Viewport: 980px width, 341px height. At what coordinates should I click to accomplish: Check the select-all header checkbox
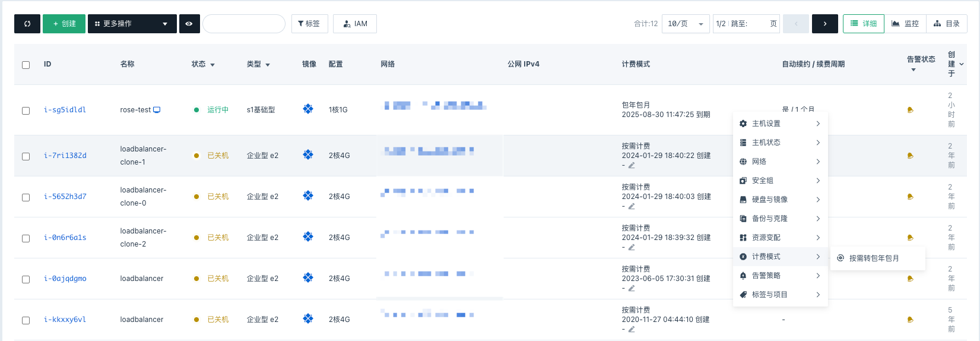point(26,65)
